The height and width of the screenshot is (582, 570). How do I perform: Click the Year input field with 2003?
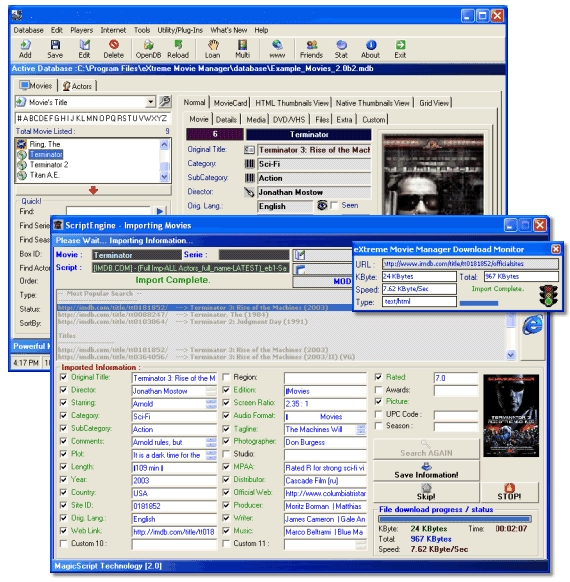174,481
